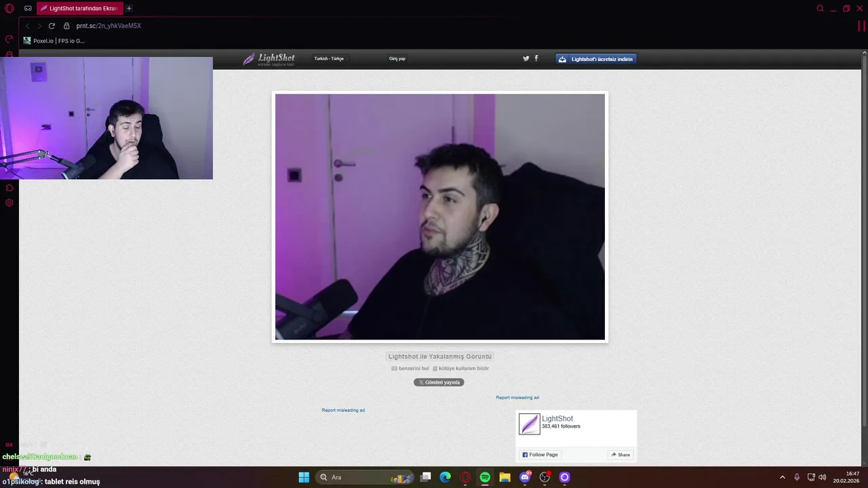This screenshot has height=488, width=868.
Task: Open the GX Control speedometer sidebar icon
Action: pos(9,39)
